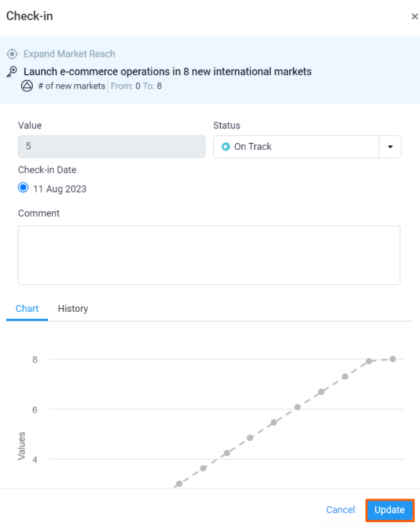The image size is (420, 529).
Task: Close the Check-in dialog
Action: (x=415, y=17)
